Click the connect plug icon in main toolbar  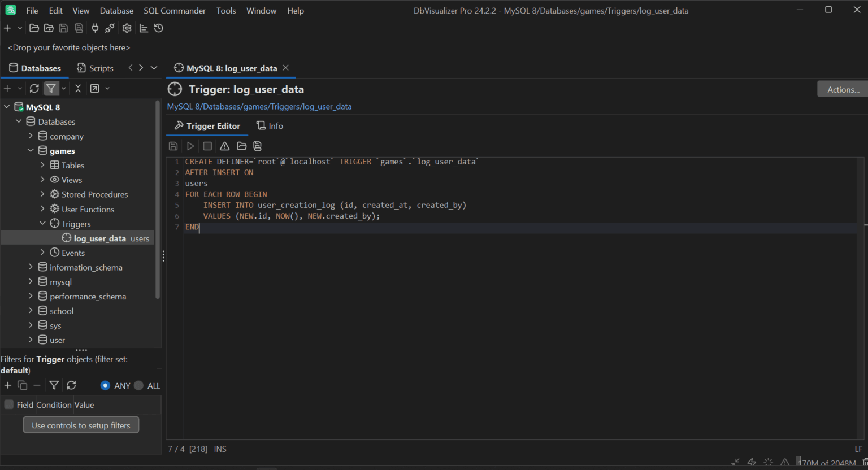pyautogui.click(x=95, y=28)
